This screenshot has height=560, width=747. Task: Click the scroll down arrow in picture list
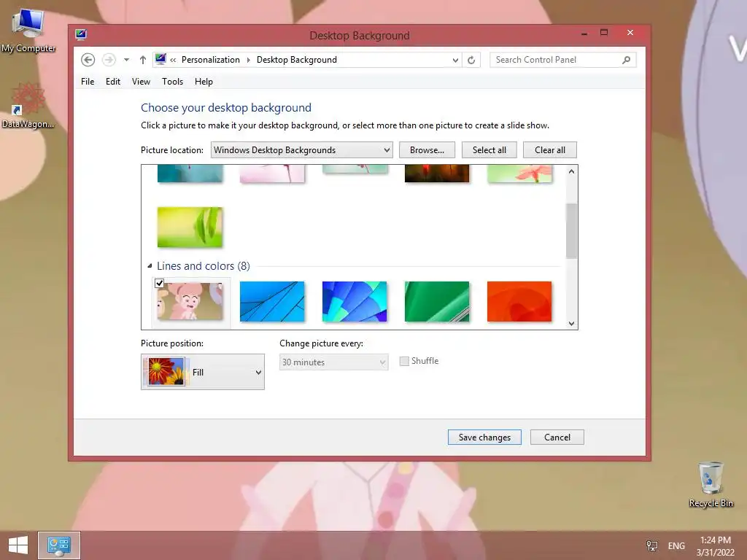(x=572, y=323)
